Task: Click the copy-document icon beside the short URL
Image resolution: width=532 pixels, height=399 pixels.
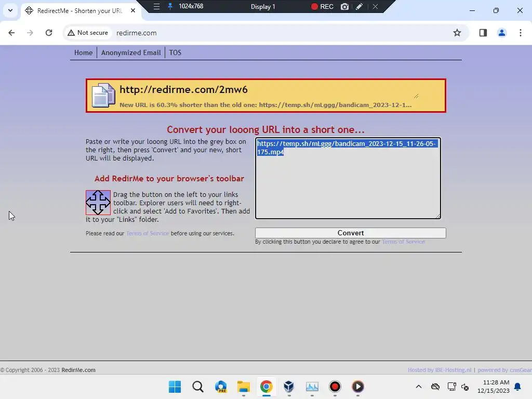Action: point(103,96)
